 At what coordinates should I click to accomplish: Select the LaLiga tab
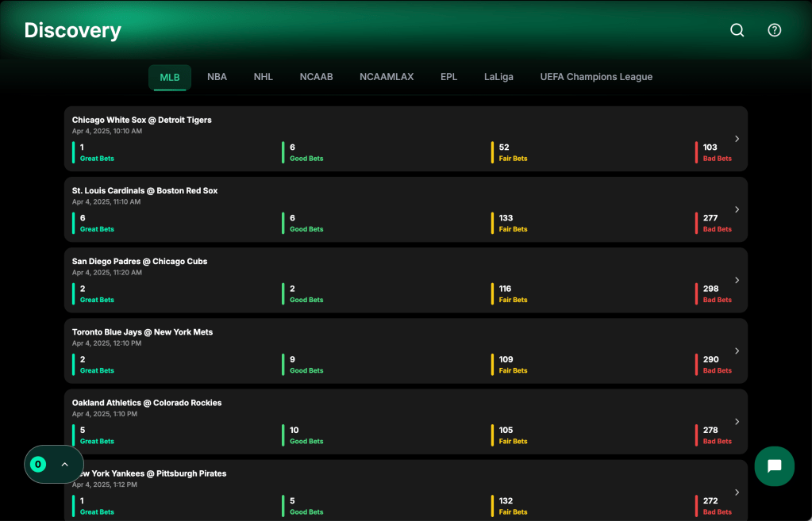[x=498, y=77]
